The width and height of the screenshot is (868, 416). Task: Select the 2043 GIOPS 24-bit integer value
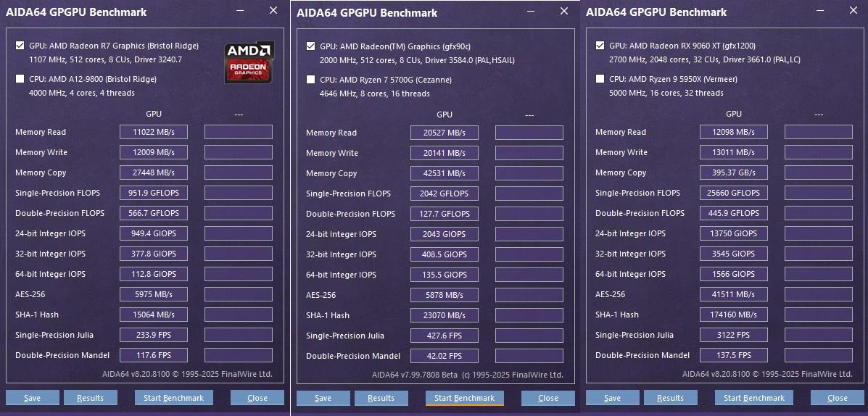[x=445, y=234]
